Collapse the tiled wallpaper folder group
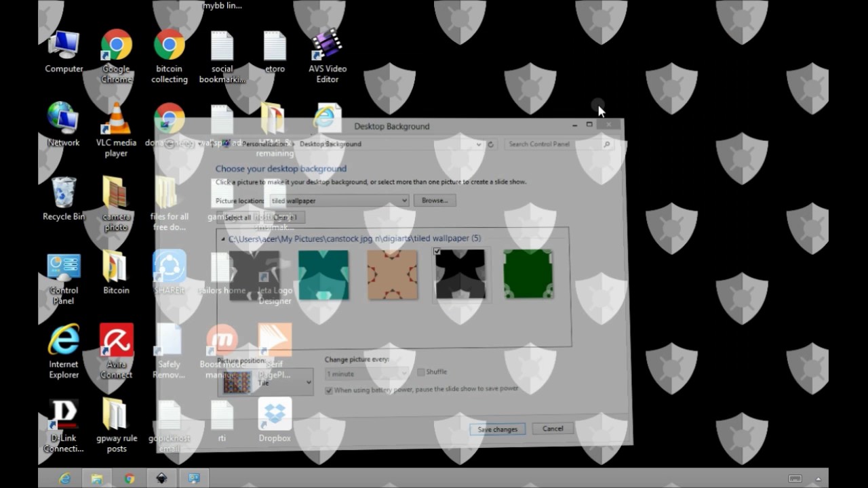Image resolution: width=868 pixels, height=488 pixels. click(x=223, y=239)
